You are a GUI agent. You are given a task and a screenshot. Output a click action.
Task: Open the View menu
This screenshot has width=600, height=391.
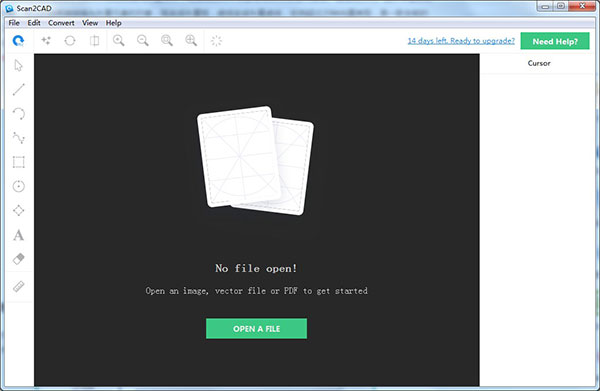click(90, 23)
